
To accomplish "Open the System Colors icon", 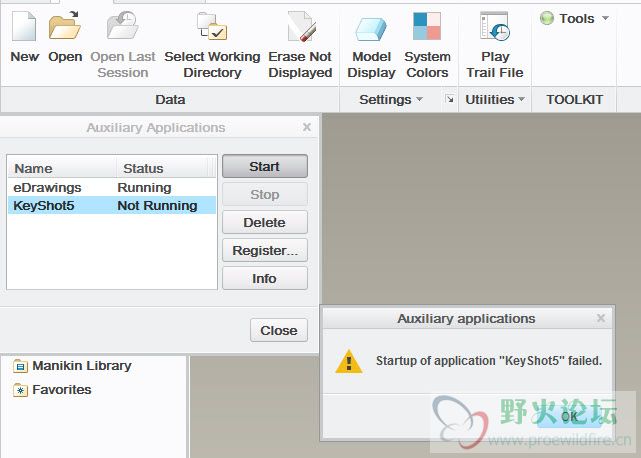I will 427,26.
